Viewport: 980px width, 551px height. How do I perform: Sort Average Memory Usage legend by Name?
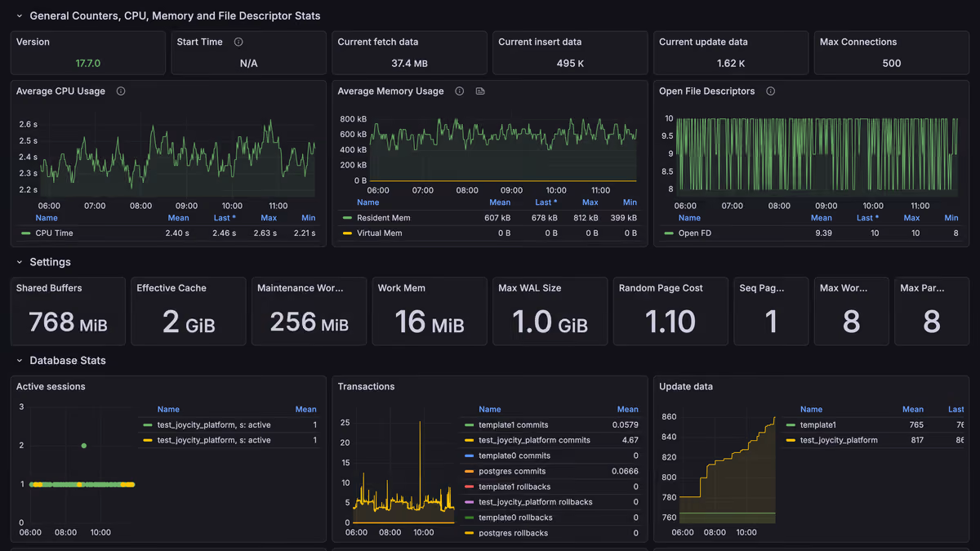point(368,202)
